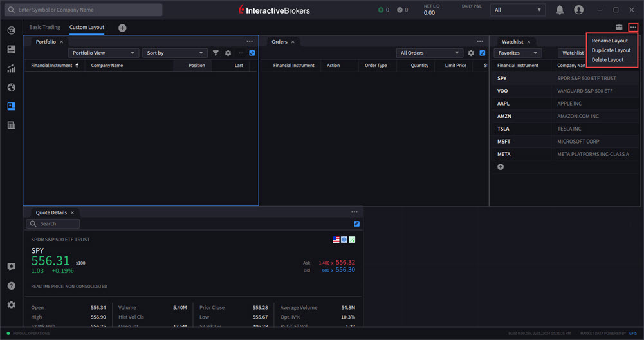Expand the Portfolio View dropdown
The image size is (644, 340).
pyautogui.click(x=103, y=53)
